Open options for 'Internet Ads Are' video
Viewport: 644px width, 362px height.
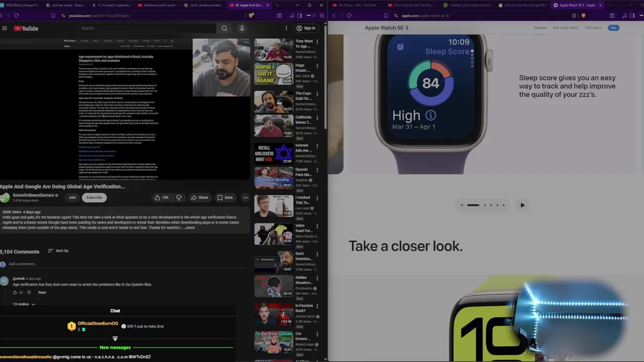point(317,146)
